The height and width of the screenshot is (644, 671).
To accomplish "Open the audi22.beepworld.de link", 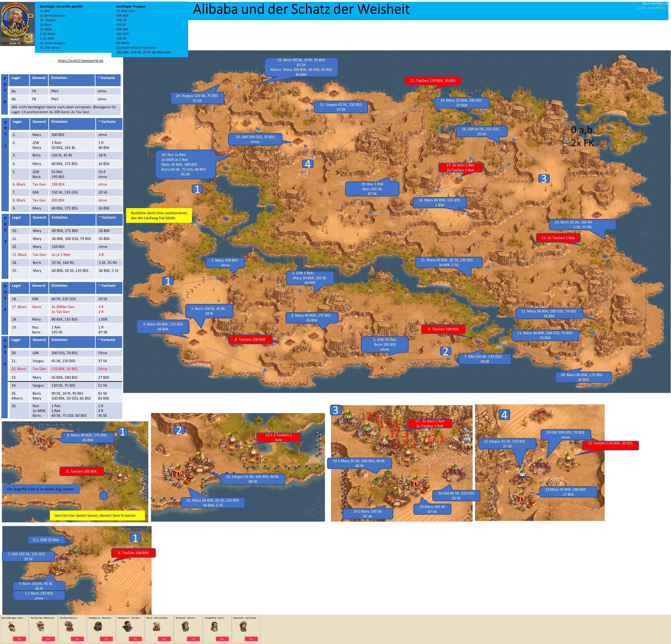I will pyautogui.click(x=80, y=61).
